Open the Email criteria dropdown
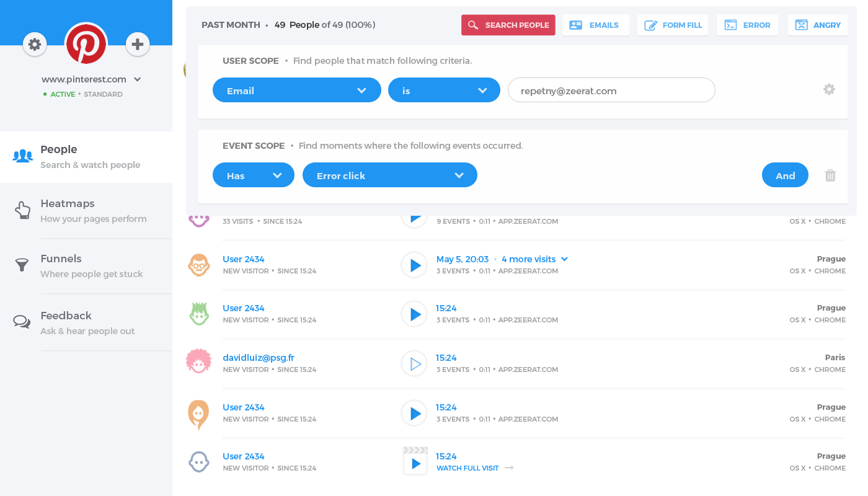868x496 pixels. coord(296,91)
